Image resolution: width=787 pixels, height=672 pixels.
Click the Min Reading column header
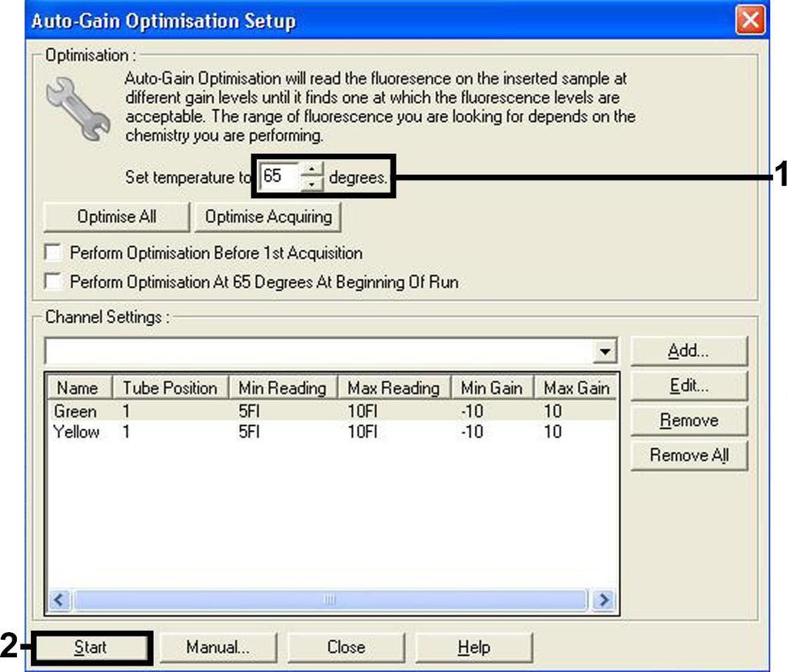click(x=283, y=388)
